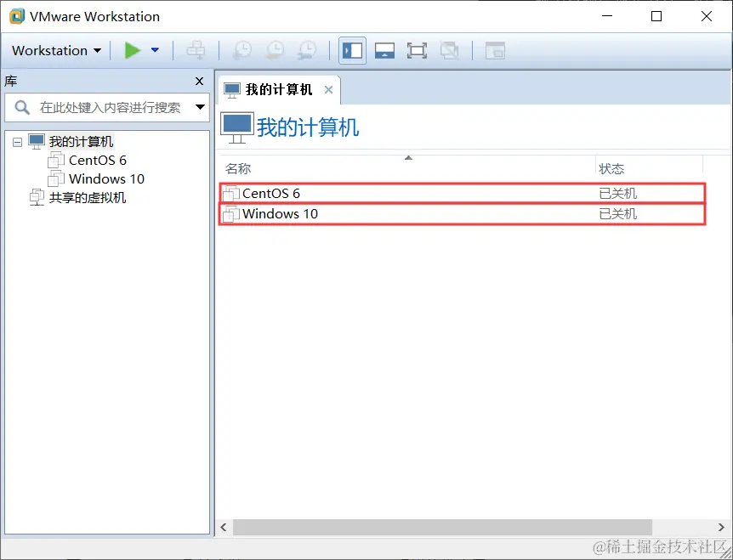Toggle the thumbnail bar view icon
The width and height of the screenshot is (733, 560).
click(384, 50)
